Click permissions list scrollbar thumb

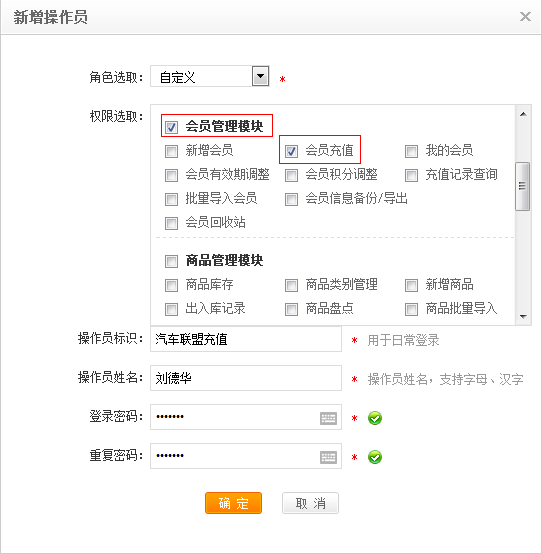[523, 186]
